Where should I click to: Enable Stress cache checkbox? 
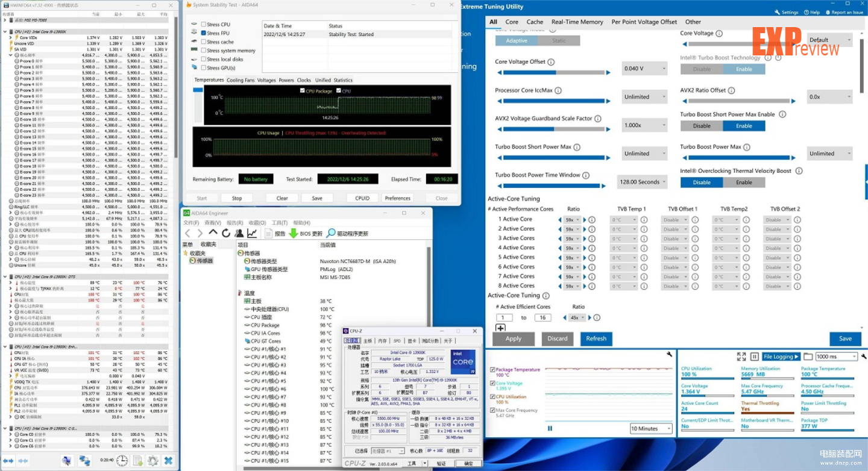pos(203,42)
